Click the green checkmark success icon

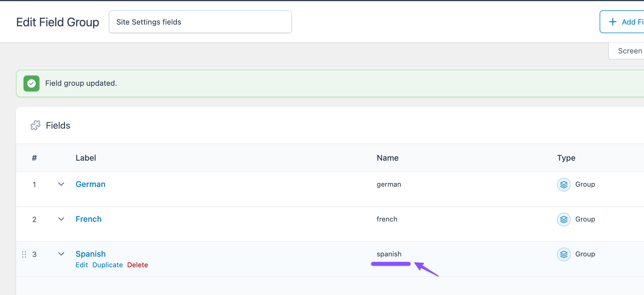[31, 83]
